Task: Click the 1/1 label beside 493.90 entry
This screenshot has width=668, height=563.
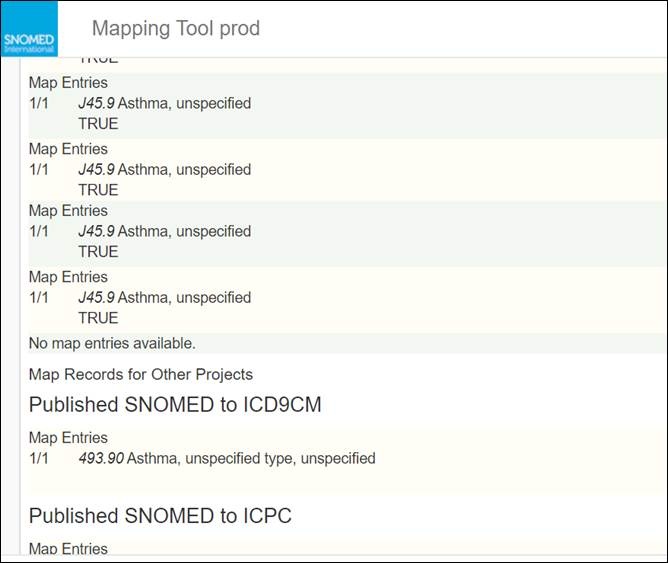Action: coord(39,458)
